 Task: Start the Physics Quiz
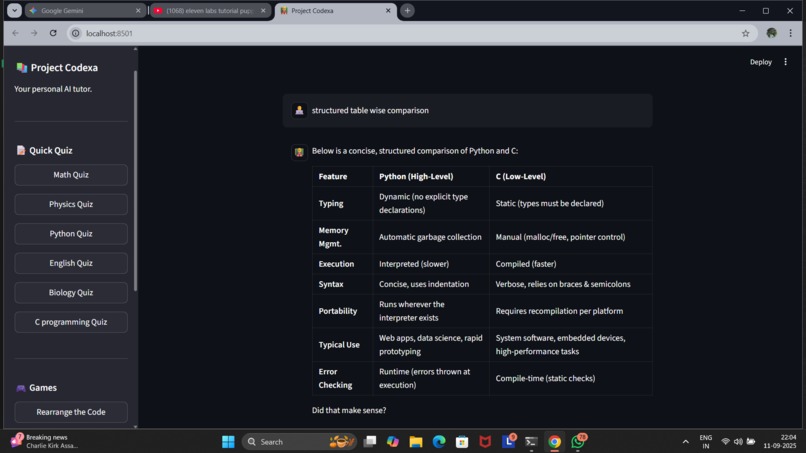coord(71,204)
